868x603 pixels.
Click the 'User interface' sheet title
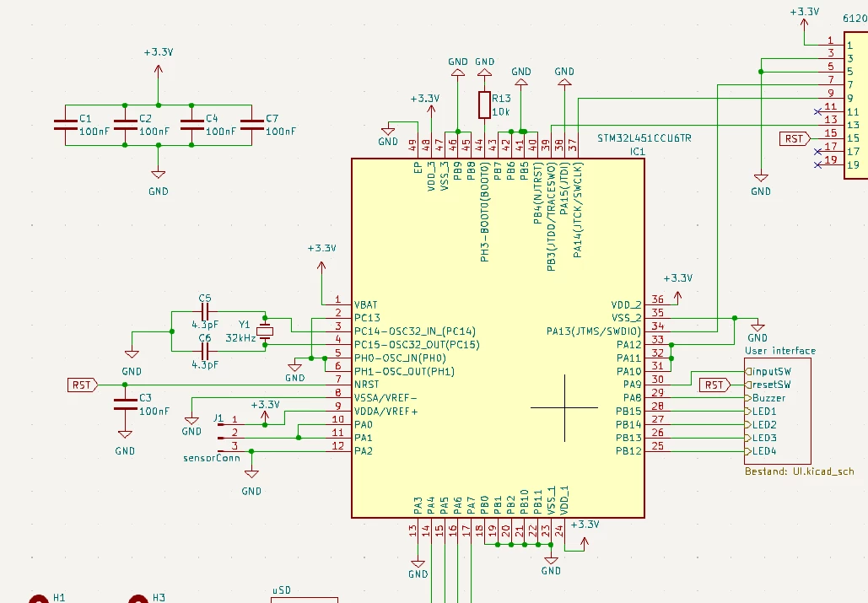pyautogui.click(x=780, y=351)
